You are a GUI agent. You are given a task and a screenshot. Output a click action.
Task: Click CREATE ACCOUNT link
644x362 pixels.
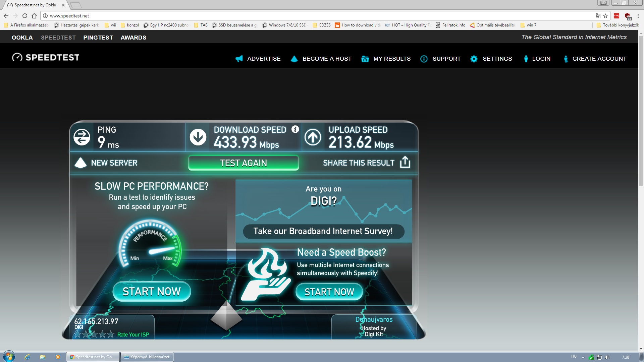click(x=599, y=59)
